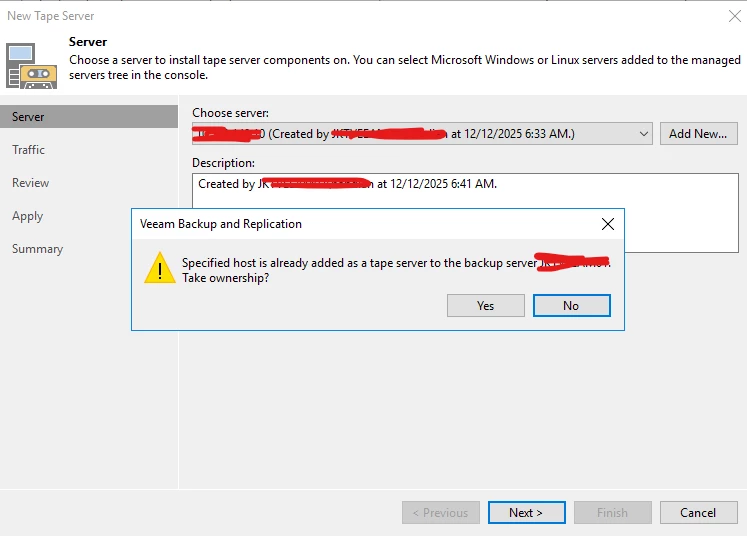Close the New Tape Server wizard window

[735, 16]
